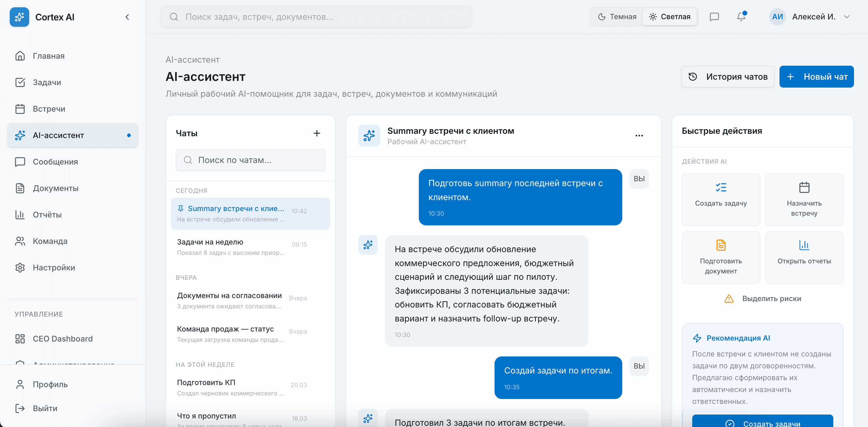
Task: Open the three-dots chat options menu
Action: (x=639, y=136)
